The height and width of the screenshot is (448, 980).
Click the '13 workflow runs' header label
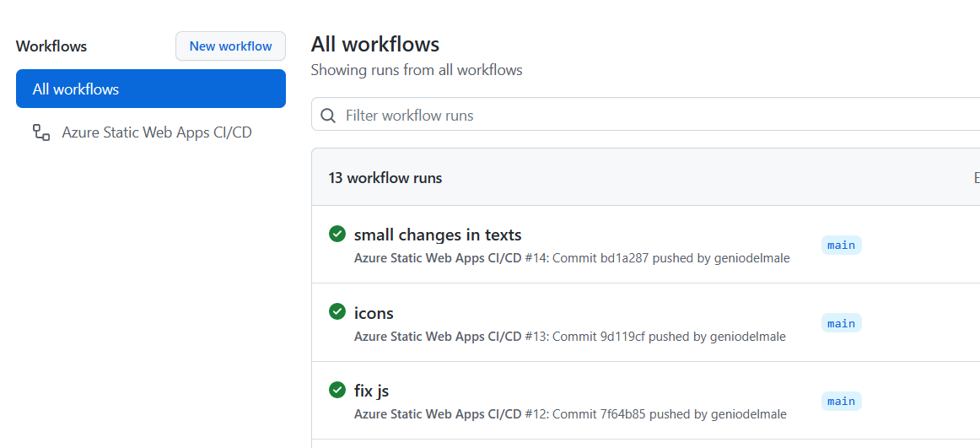tap(385, 178)
